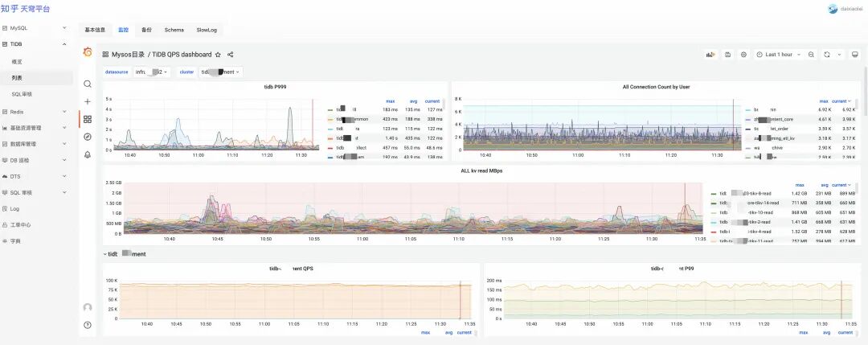Open the Alerting bell icon
This screenshot has height=345, width=868.
coord(88,154)
